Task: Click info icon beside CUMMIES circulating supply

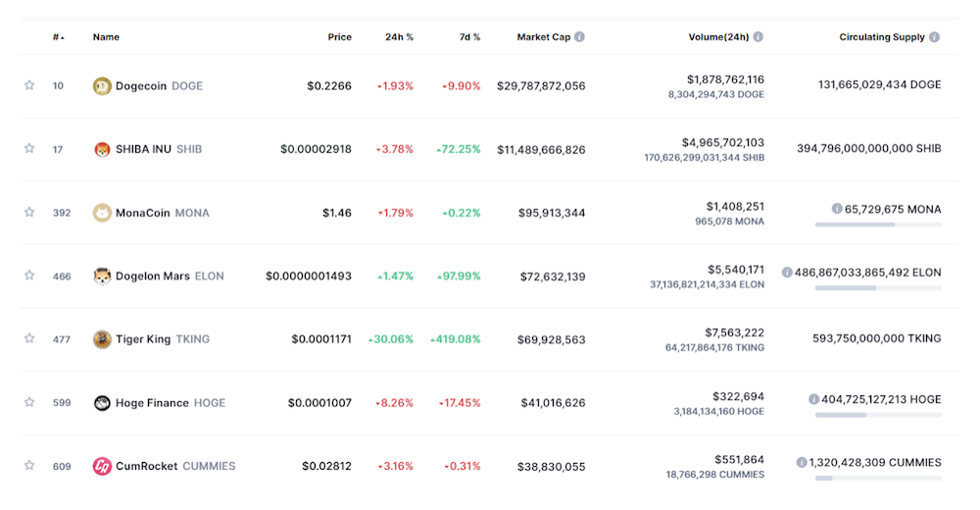Action: pyautogui.click(x=802, y=463)
